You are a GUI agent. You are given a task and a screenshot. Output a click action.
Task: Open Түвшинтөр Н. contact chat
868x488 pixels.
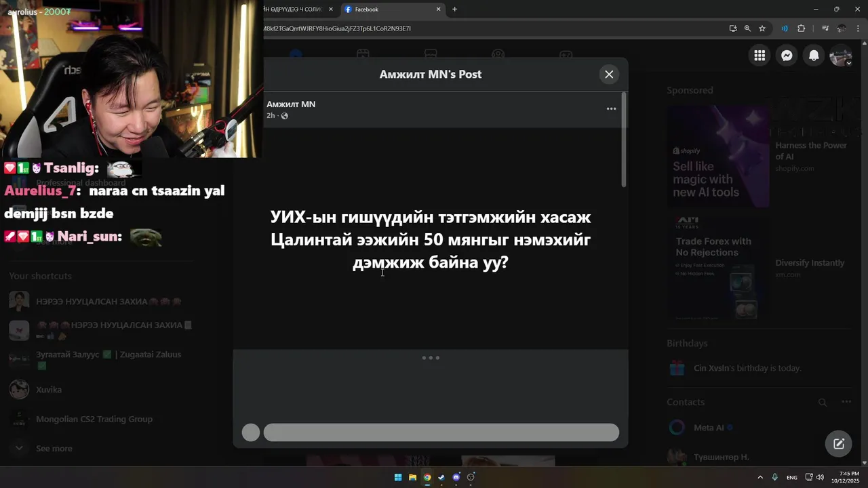(x=721, y=457)
